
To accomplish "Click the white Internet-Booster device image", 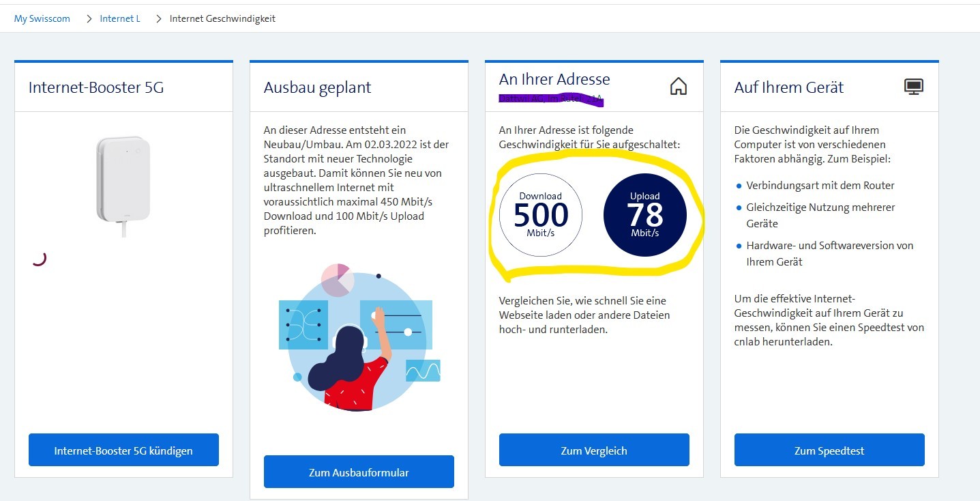I will click(x=123, y=181).
